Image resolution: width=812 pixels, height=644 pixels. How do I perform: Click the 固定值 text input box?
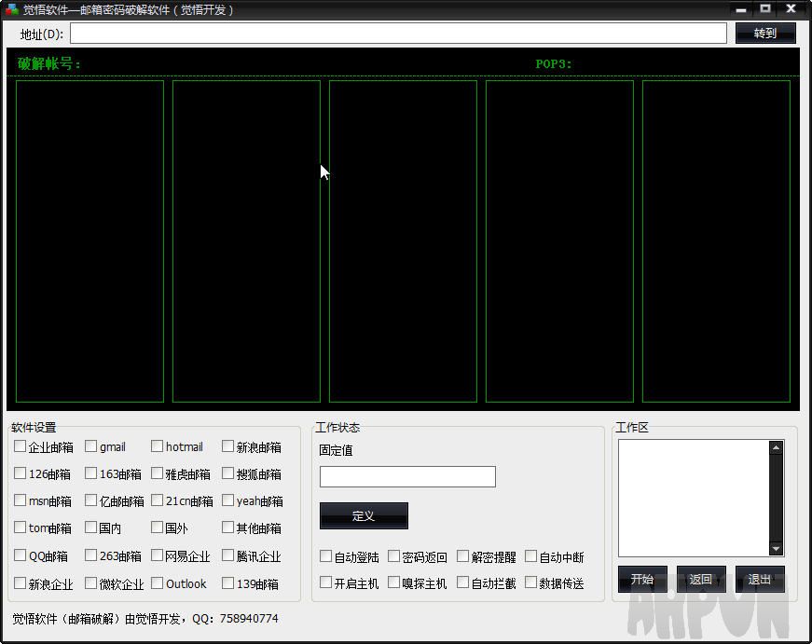coord(407,477)
